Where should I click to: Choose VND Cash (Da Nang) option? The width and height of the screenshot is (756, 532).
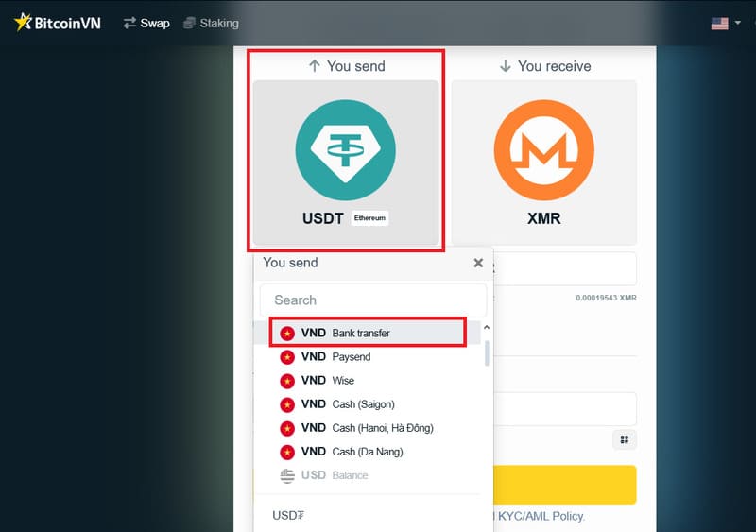[352, 452]
